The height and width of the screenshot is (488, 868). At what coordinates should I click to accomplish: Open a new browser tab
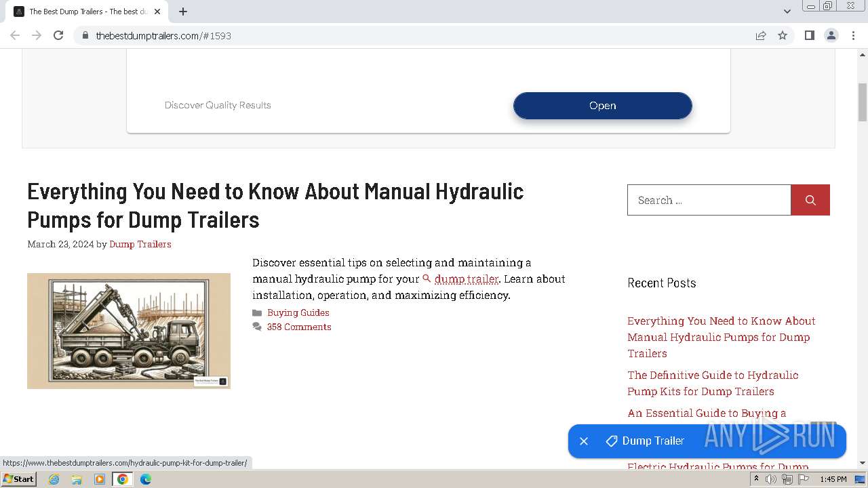[x=183, y=12]
